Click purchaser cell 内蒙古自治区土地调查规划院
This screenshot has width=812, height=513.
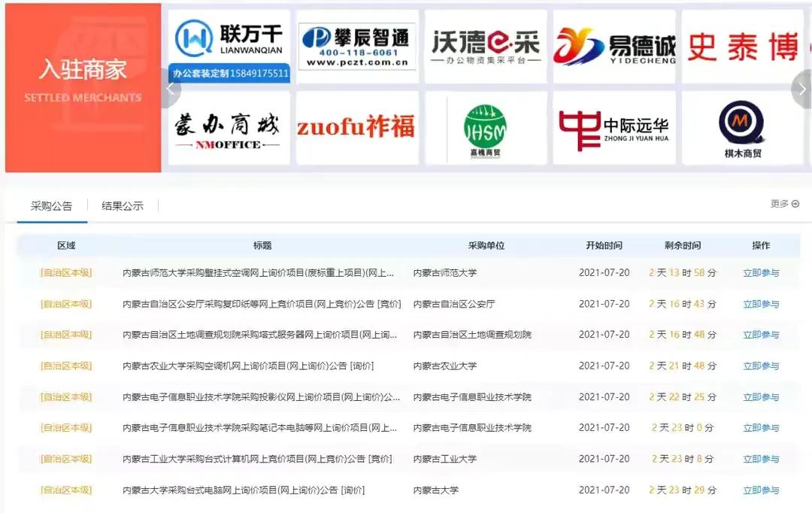472,335
